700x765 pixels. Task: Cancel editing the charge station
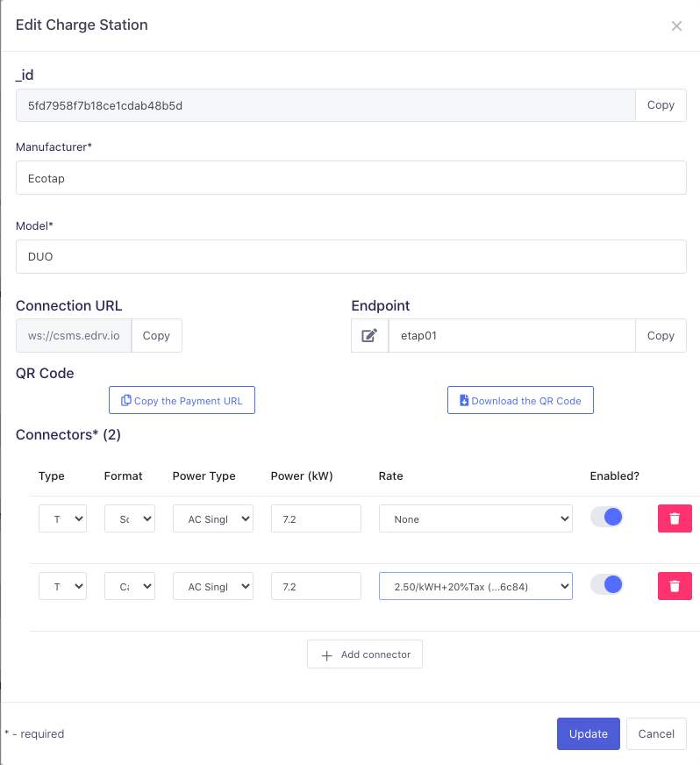[x=656, y=733]
